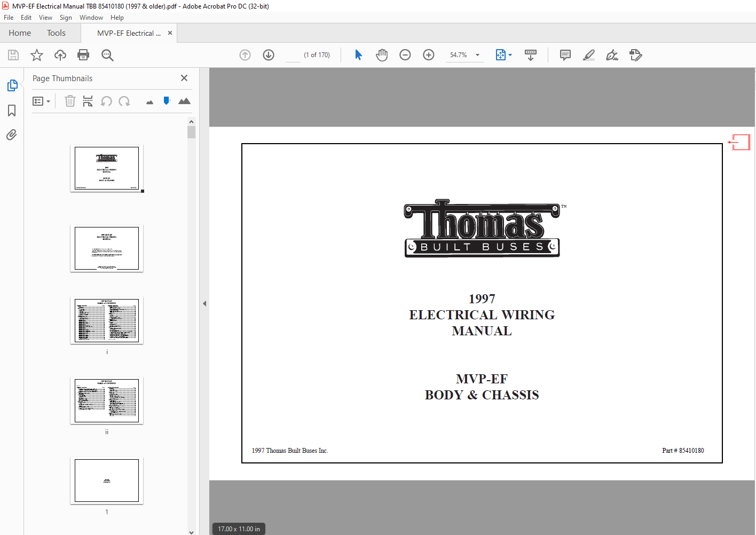Open the Edit menu

click(26, 18)
